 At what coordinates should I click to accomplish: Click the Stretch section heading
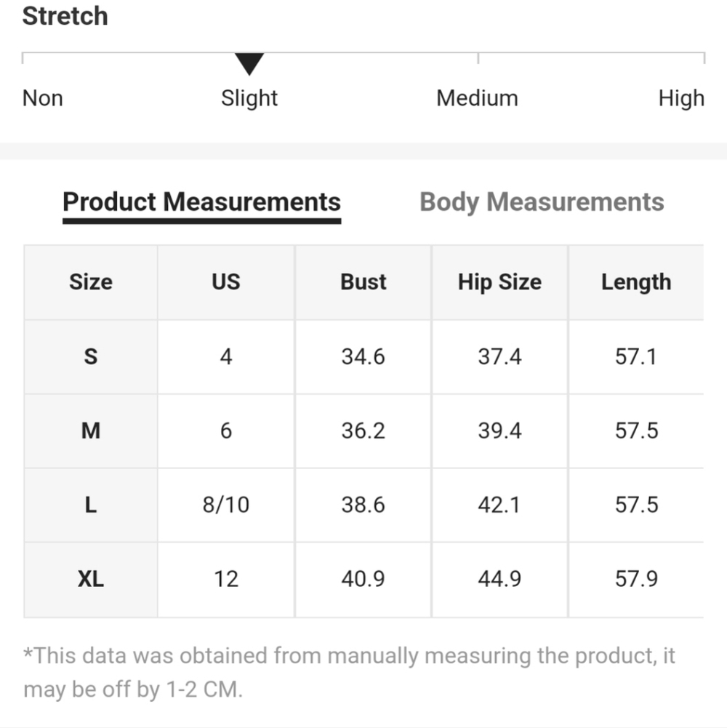[65, 16]
